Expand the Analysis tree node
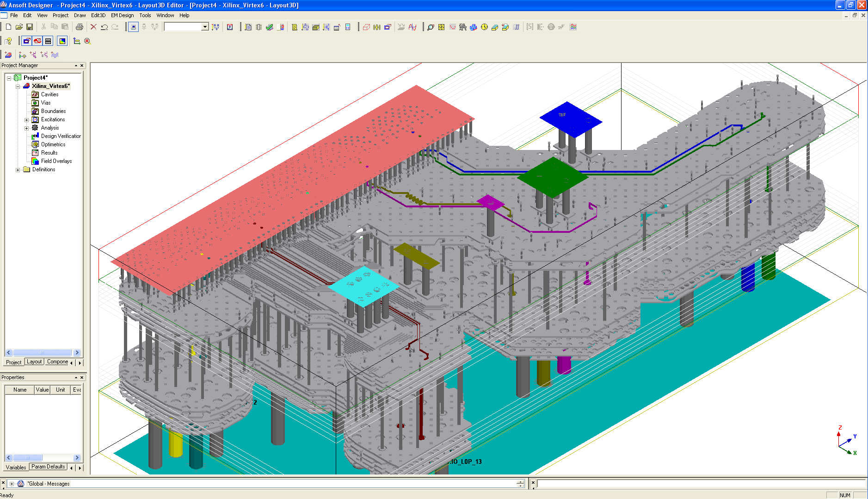Viewport: 868px width, 499px height. (x=26, y=128)
